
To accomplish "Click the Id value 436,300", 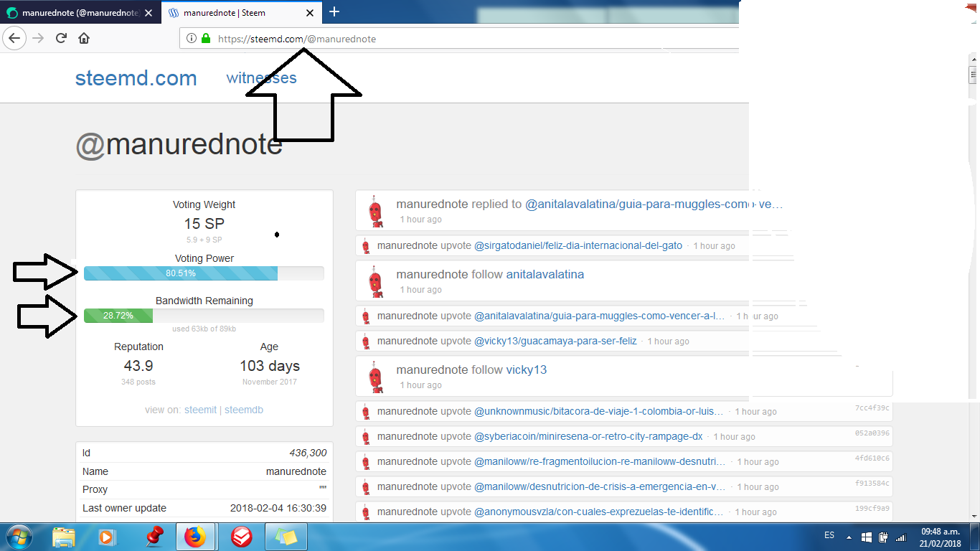I will [x=308, y=453].
